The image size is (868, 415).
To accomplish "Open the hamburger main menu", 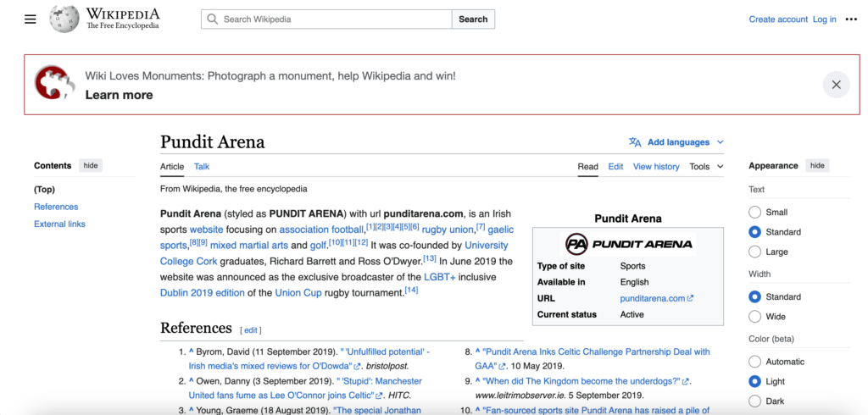I will pyautogui.click(x=30, y=19).
